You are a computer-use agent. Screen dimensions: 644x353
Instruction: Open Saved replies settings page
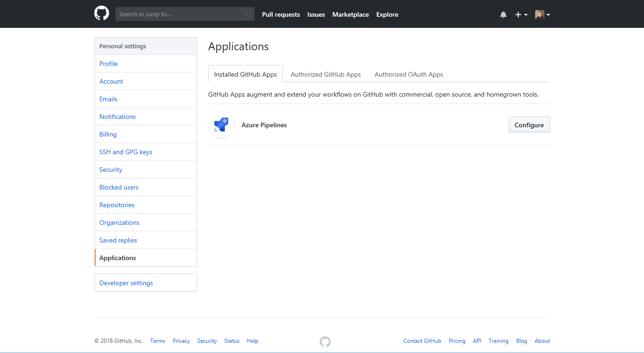(x=118, y=240)
